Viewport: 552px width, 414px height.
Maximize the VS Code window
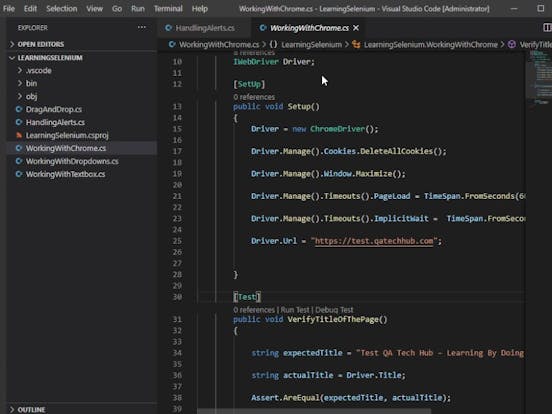[541, 8]
